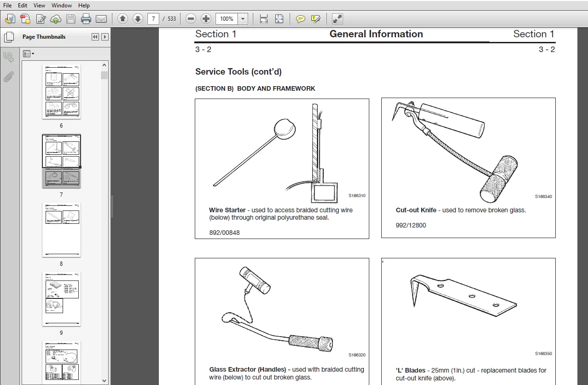
Task: Click the upload to cloud icon
Action: (56, 19)
